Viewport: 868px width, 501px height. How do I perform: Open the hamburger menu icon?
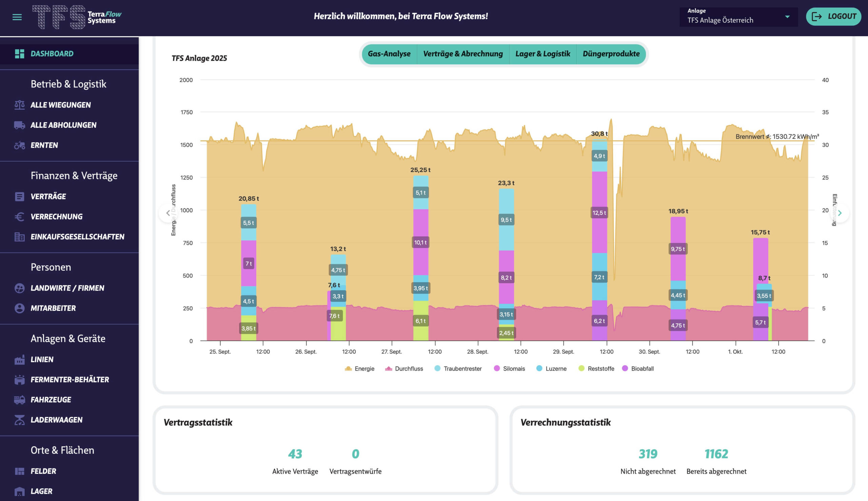pyautogui.click(x=17, y=17)
